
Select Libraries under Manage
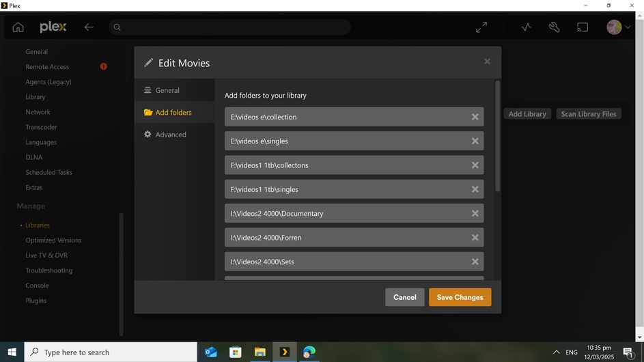coord(38,225)
